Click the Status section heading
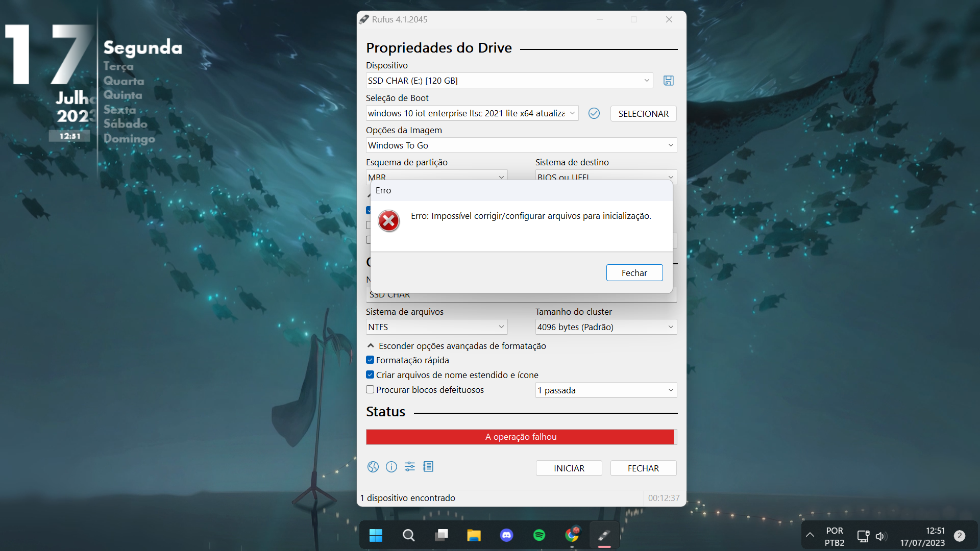Image resolution: width=980 pixels, height=551 pixels. (385, 412)
